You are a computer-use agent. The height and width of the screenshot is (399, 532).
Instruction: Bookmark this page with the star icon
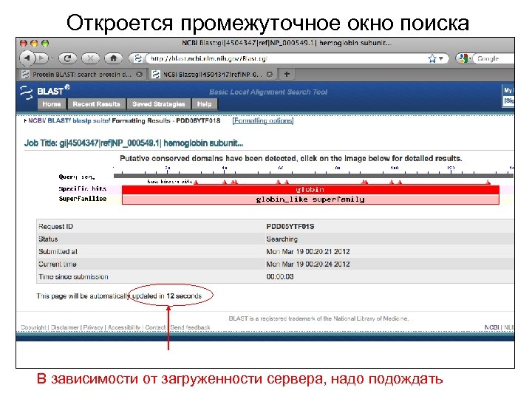(432, 58)
